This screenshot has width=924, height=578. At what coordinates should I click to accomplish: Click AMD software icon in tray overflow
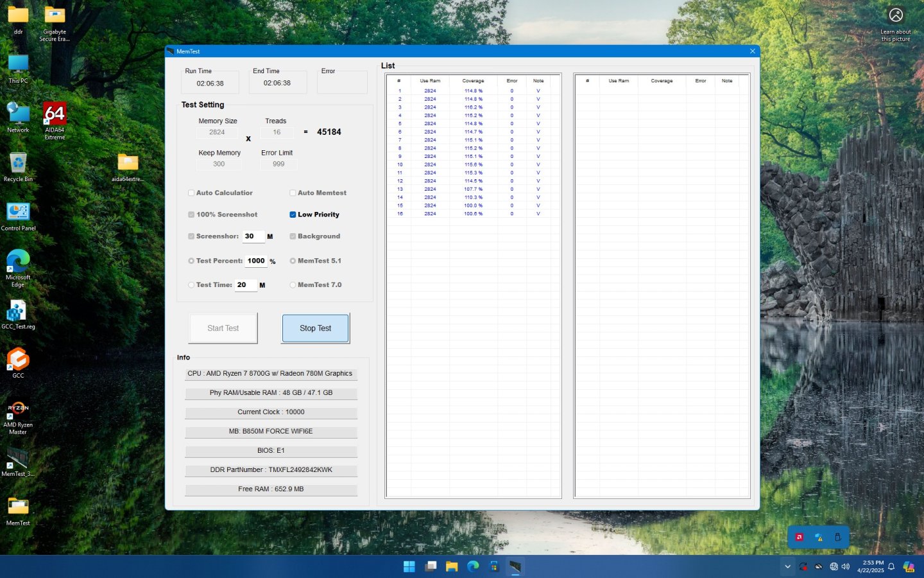click(800, 538)
